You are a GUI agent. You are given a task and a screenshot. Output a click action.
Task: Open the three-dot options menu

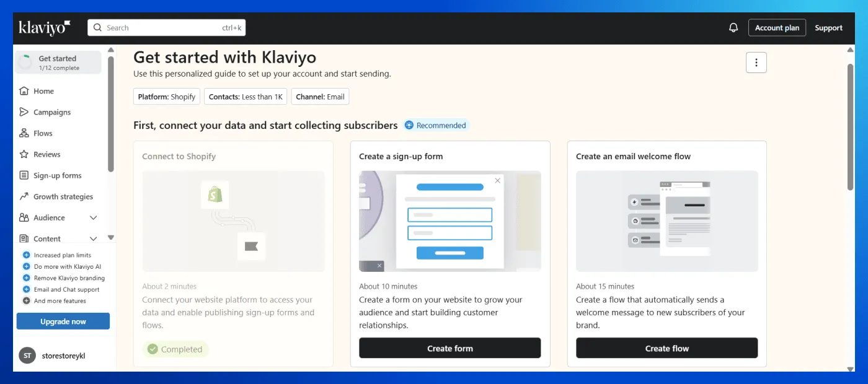tap(756, 62)
